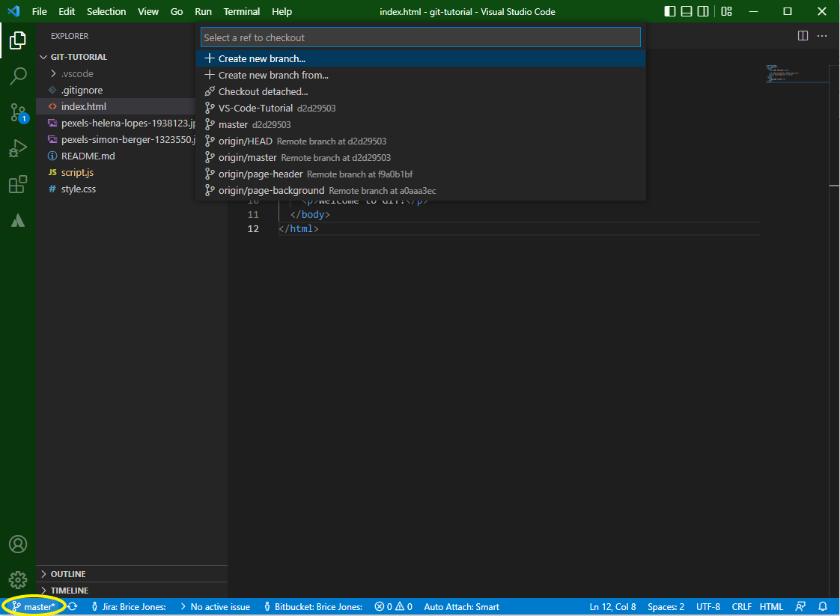Open the Manage gear icon
This screenshot has height=616, width=840.
[x=18, y=579]
